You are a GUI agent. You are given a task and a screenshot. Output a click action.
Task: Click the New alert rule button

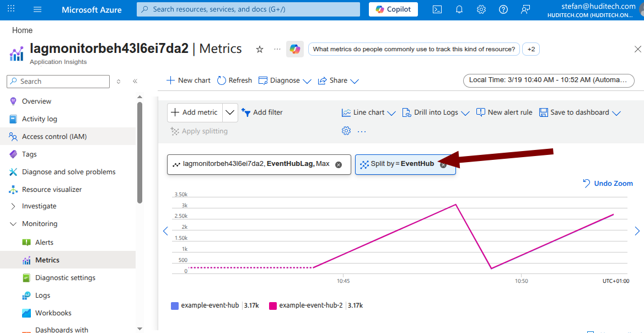(504, 112)
